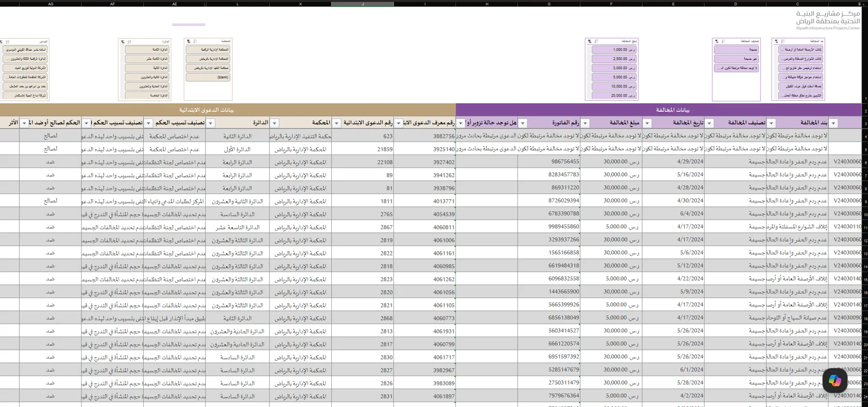
Task: Select جسيمة in classification slicer
Action: pos(736,50)
